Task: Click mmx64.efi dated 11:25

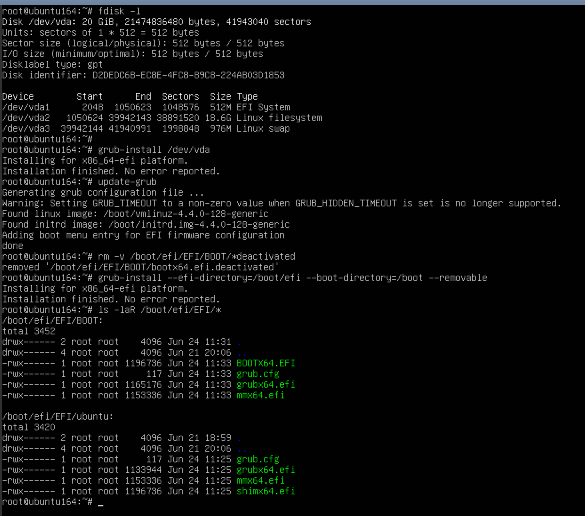Action: pyautogui.click(x=260, y=481)
